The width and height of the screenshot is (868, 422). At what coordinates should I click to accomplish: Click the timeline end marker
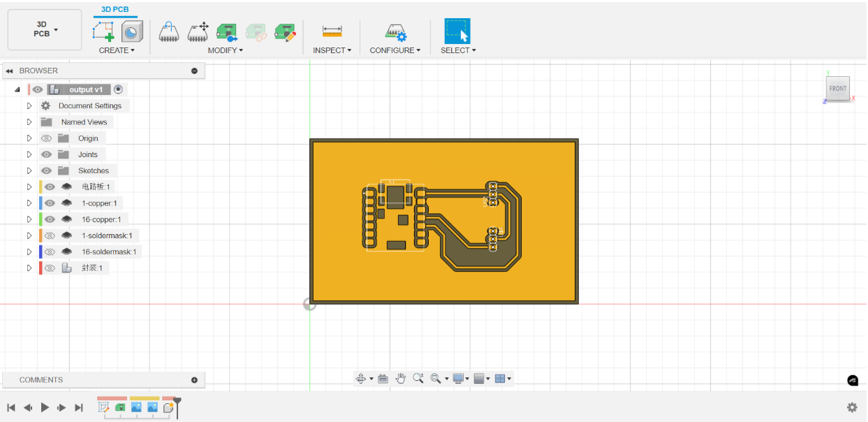click(177, 408)
